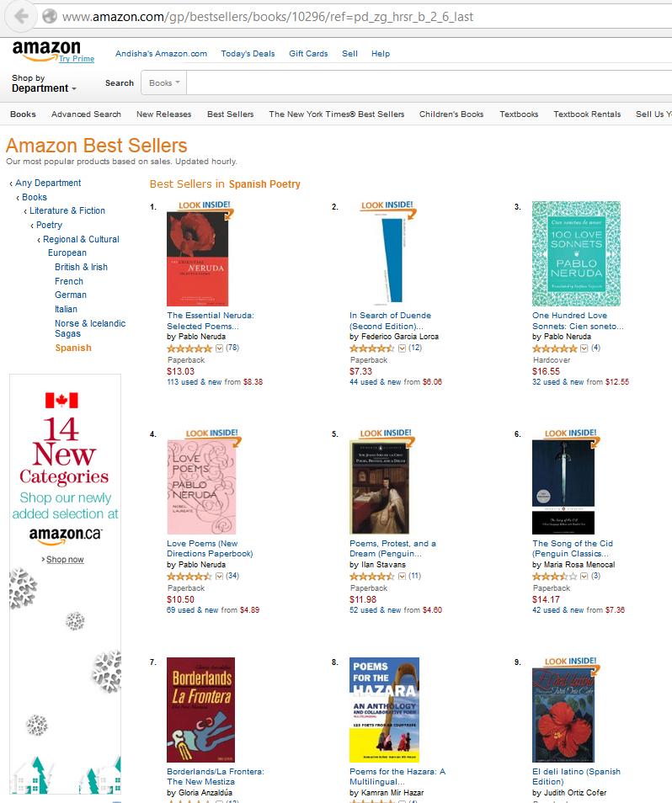This screenshot has height=803, width=672.
Task: Click the Literature & Fiction sidebar category
Action: tap(67, 210)
